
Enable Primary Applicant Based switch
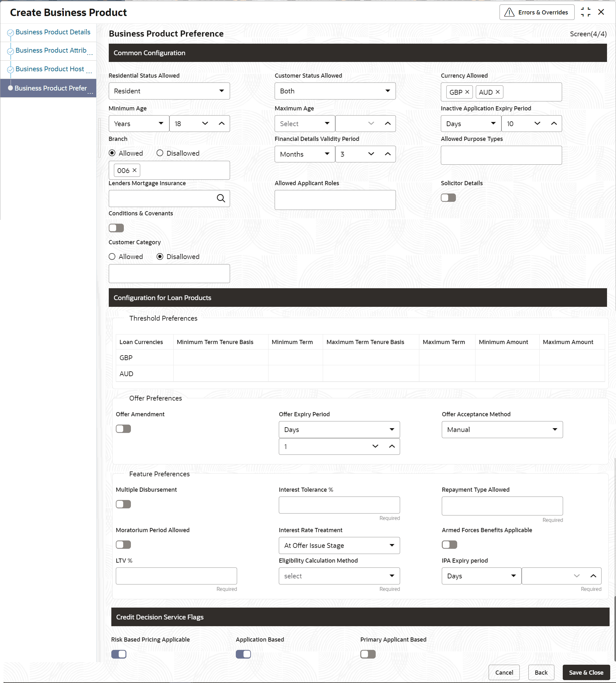click(x=368, y=654)
